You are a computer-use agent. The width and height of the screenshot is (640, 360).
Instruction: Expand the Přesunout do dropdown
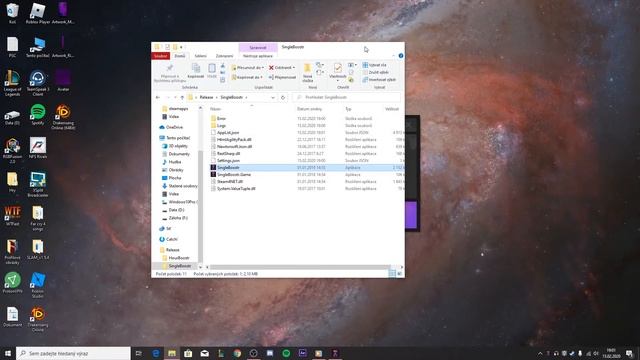click(263, 68)
